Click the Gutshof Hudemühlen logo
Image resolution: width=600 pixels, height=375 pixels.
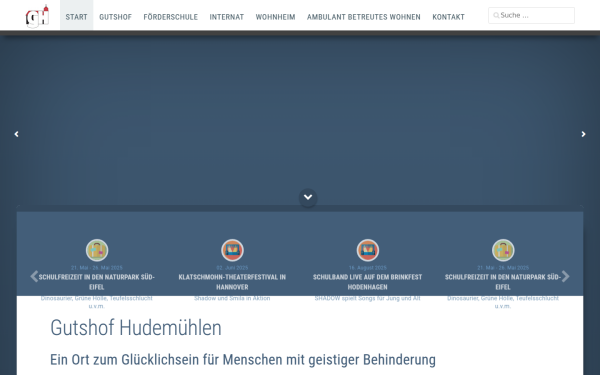pyautogui.click(x=38, y=16)
